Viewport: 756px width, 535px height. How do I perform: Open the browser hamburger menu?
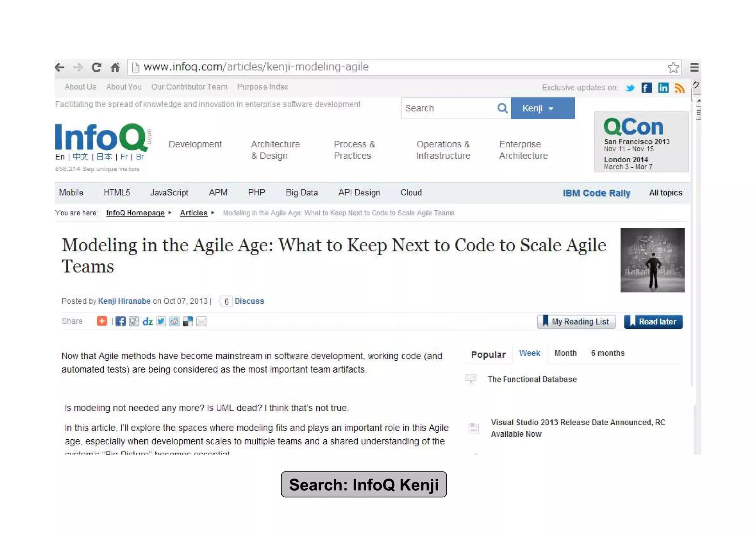(x=694, y=67)
